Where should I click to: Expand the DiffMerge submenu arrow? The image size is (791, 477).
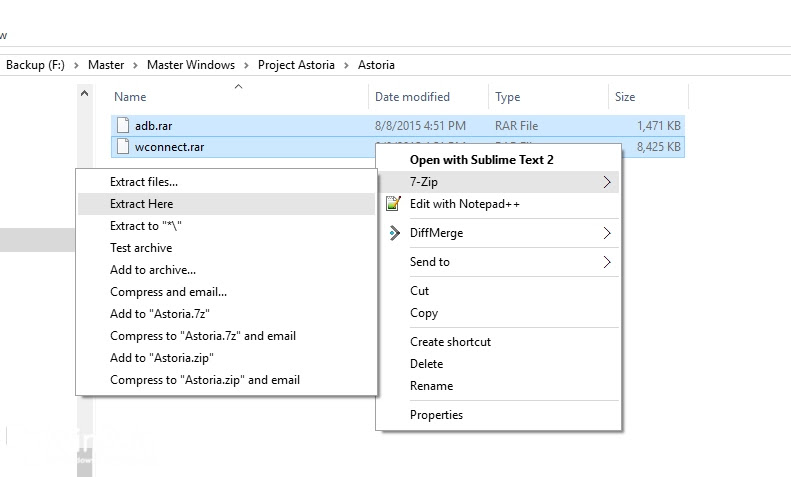pyautogui.click(x=607, y=233)
